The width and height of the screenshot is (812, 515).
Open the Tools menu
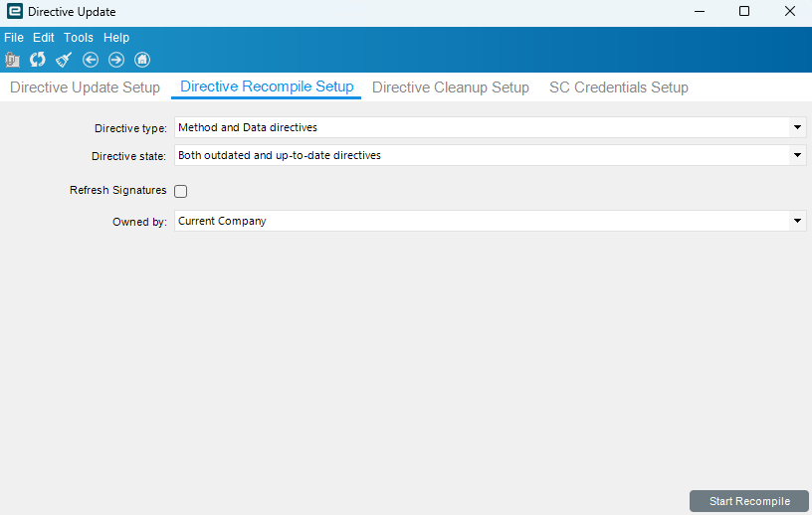pyautogui.click(x=79, y=38)
